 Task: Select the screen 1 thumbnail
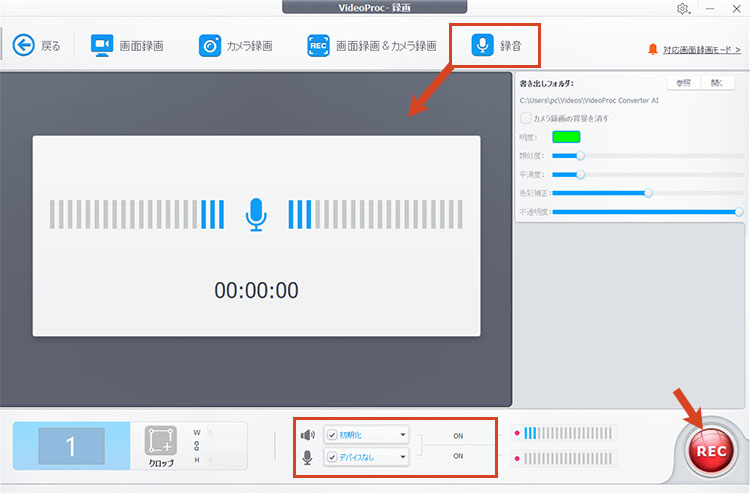click(x=71, y=446)
